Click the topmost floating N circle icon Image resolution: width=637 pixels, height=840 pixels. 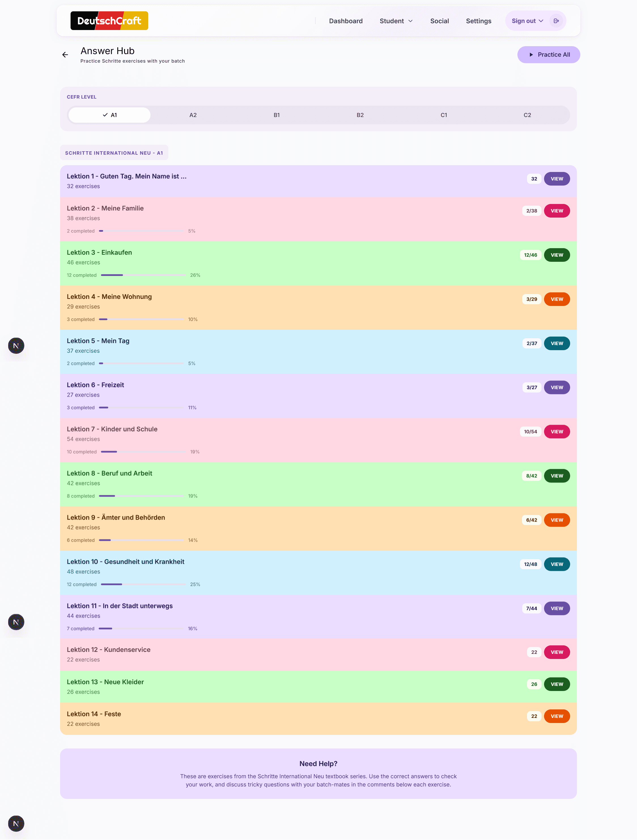tap(16, 346)
